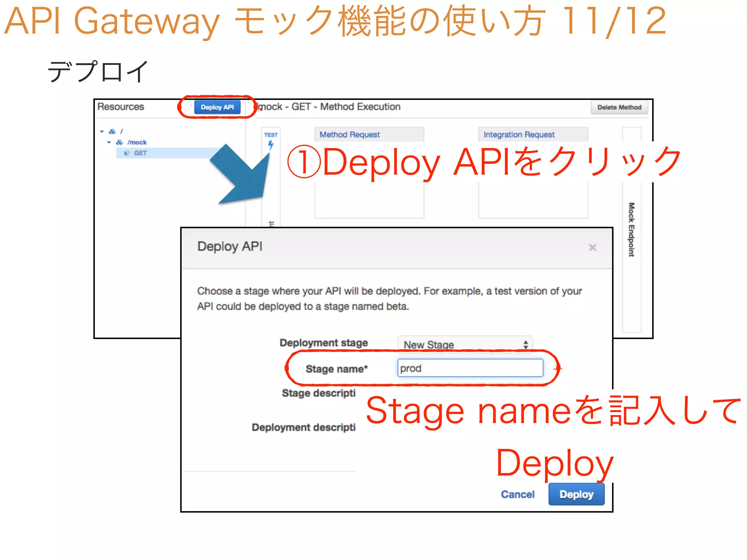747x560 pixels.
Task: Click the root resource icon
Action: (112, 131)
